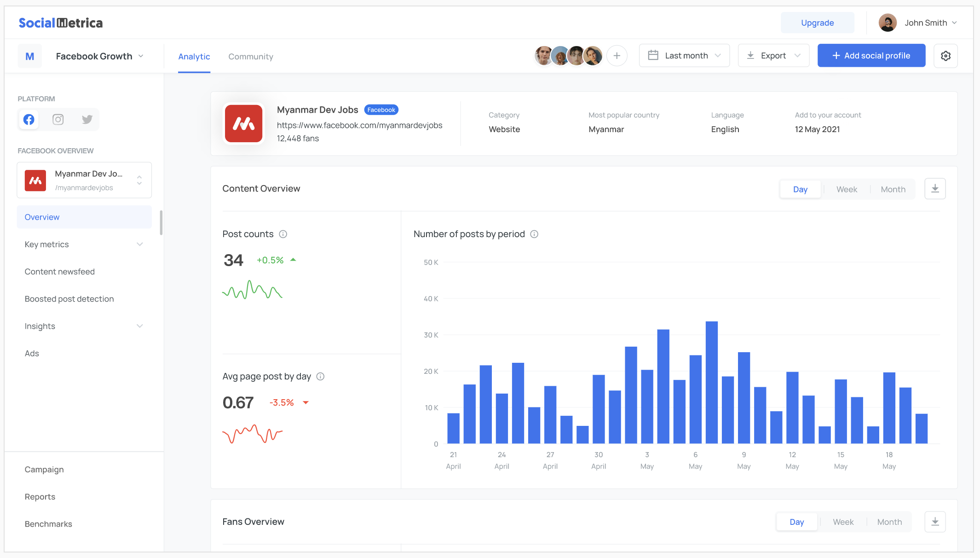Image resolution: width=980 pixels, height=558 pixels.
Task: Click the plus icon to add a member
Action: point(617,56)
